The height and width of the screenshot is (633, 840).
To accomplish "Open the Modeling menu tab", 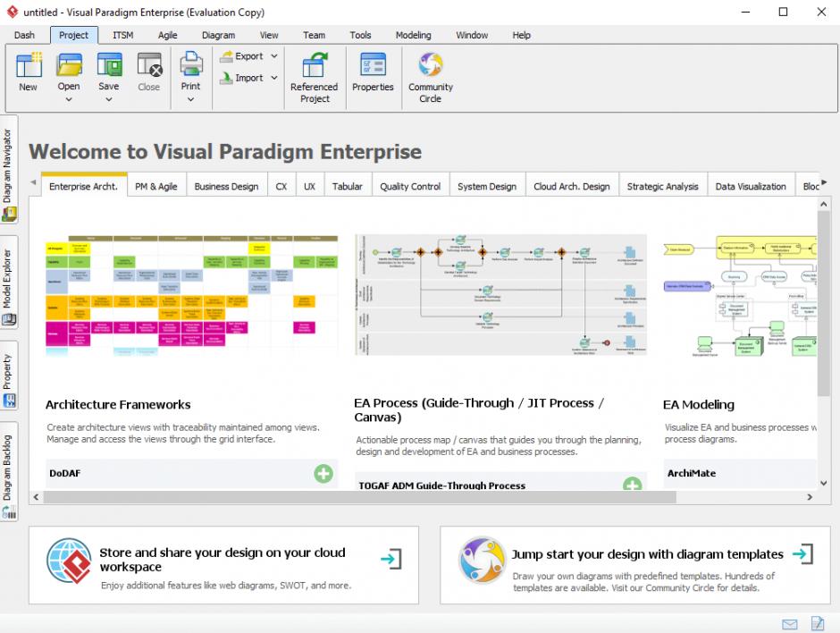I will [414, 35].
